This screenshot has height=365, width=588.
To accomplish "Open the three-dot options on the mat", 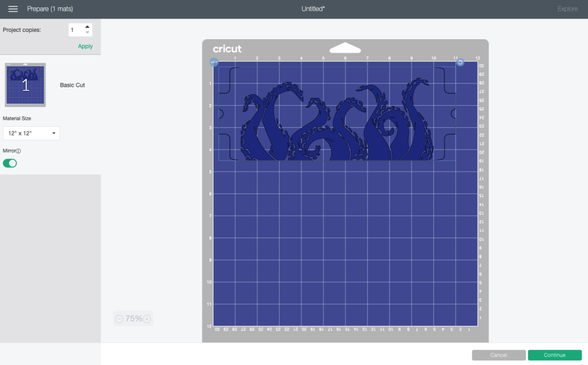I will 214,62.
